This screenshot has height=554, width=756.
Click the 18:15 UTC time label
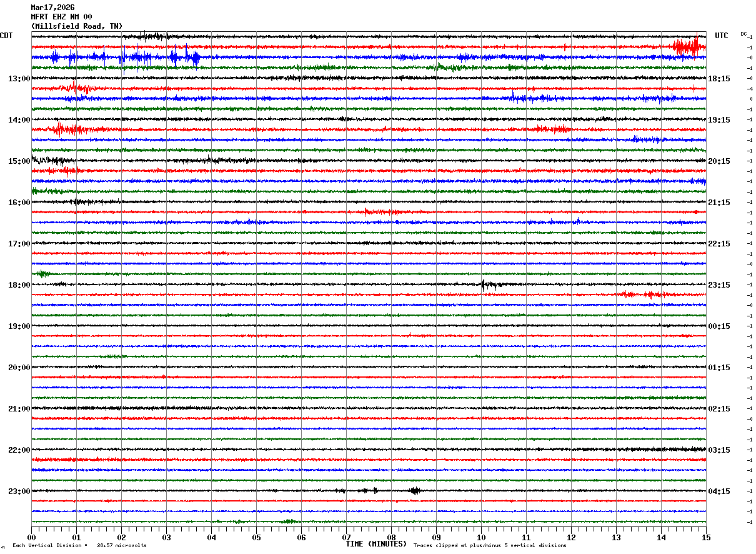tap(719, 79)
